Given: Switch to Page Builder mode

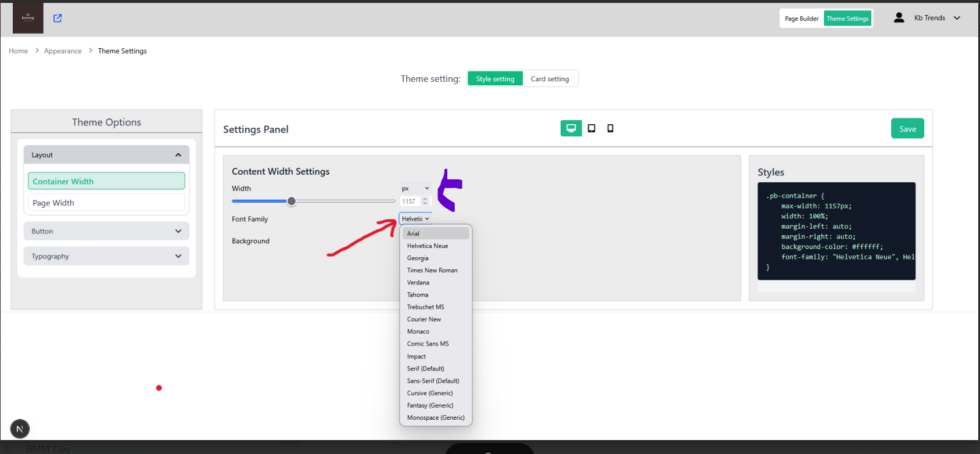Looking at the screenshot, I should click(802, 19).
